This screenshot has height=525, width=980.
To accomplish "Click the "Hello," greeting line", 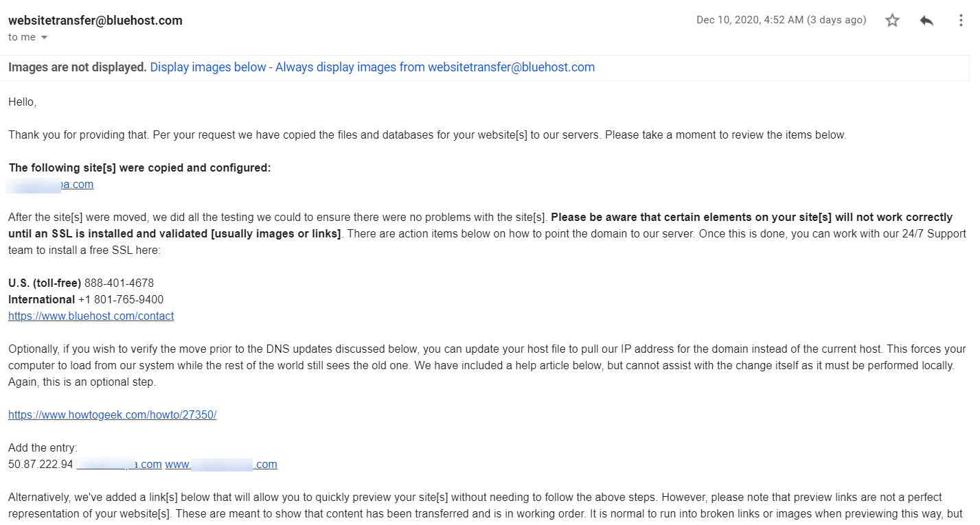I will (22, 102).
